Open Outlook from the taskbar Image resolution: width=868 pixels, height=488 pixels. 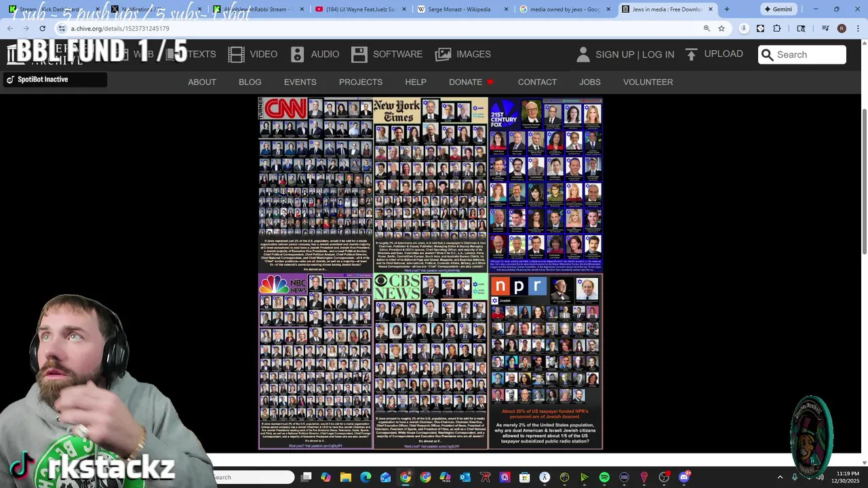click(465, 477)
